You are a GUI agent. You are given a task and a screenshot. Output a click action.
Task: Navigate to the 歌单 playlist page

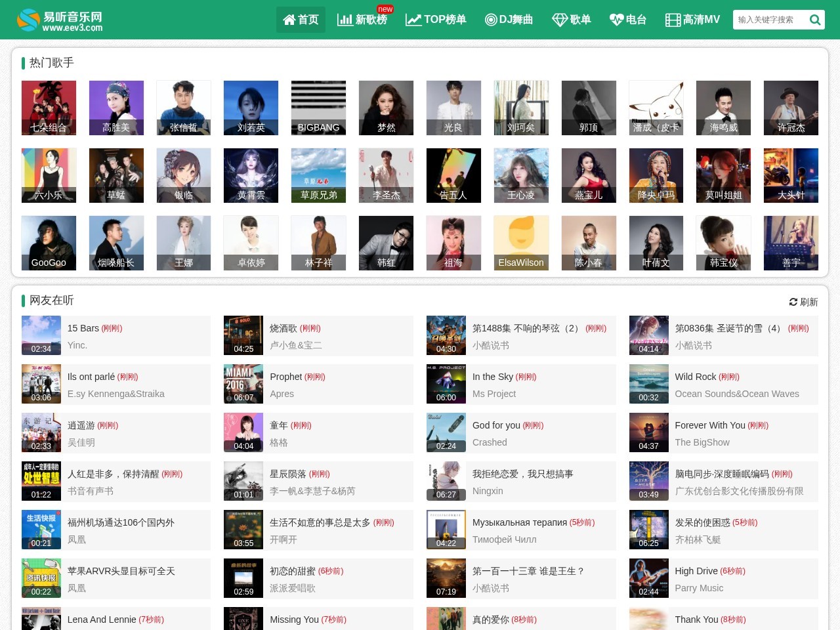tap(572, 20)
